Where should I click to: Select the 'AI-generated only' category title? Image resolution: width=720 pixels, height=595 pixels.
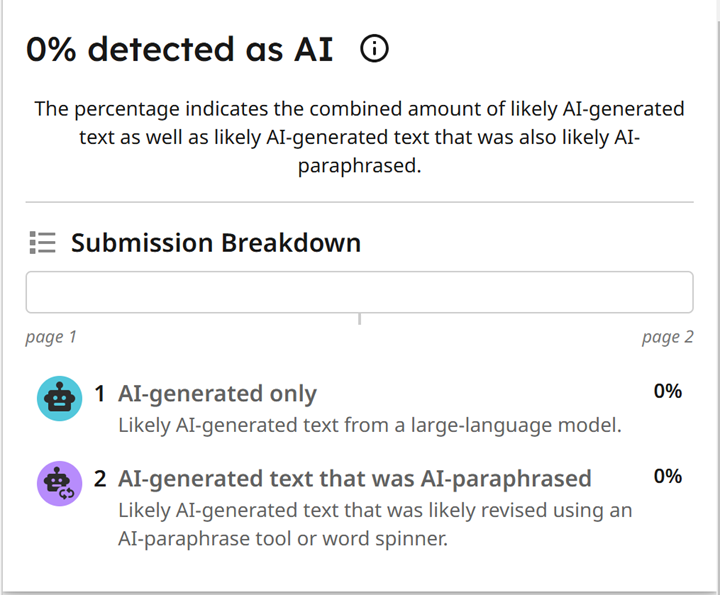click(218, 394)
